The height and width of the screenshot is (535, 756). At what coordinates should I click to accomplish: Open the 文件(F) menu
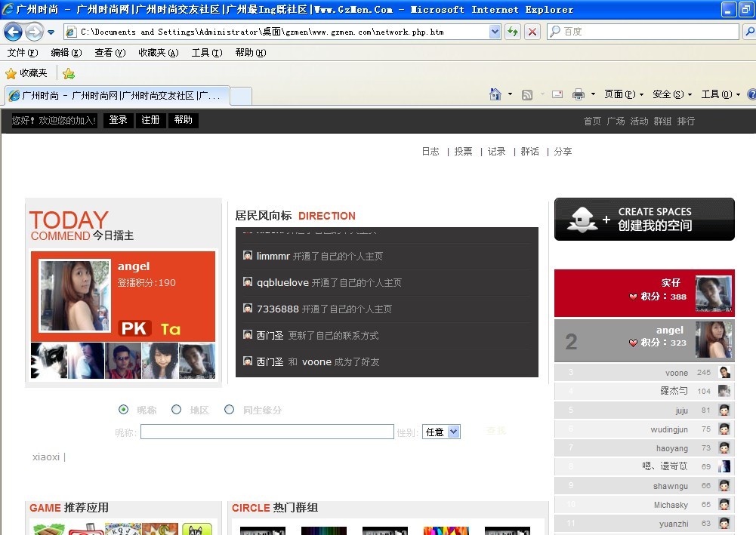23,53
